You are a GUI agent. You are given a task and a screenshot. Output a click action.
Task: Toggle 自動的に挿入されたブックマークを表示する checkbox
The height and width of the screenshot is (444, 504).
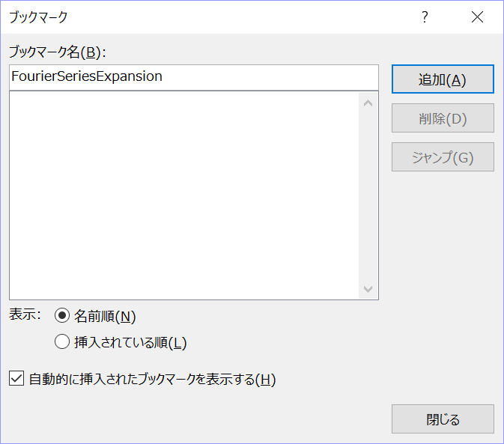(x=16, y=380)
